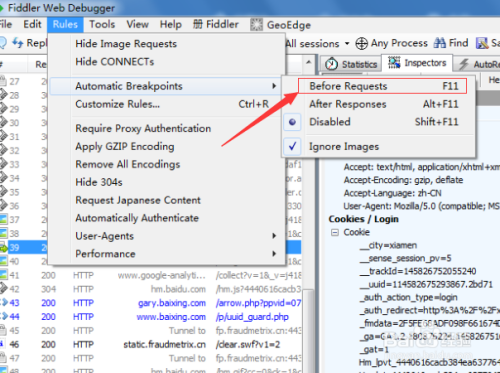Select session row 43 gary.baixing.com
Screen dimensions: 500x373
point(151,303)
